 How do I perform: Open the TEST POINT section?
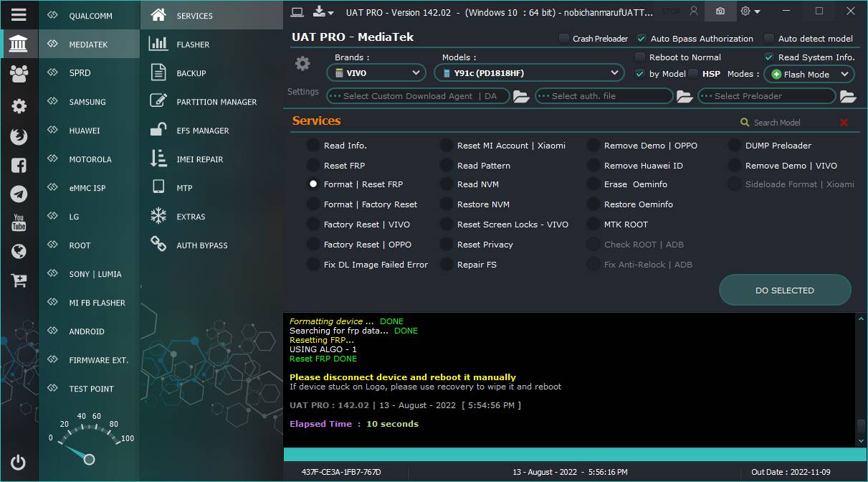[x=90, y=389]
